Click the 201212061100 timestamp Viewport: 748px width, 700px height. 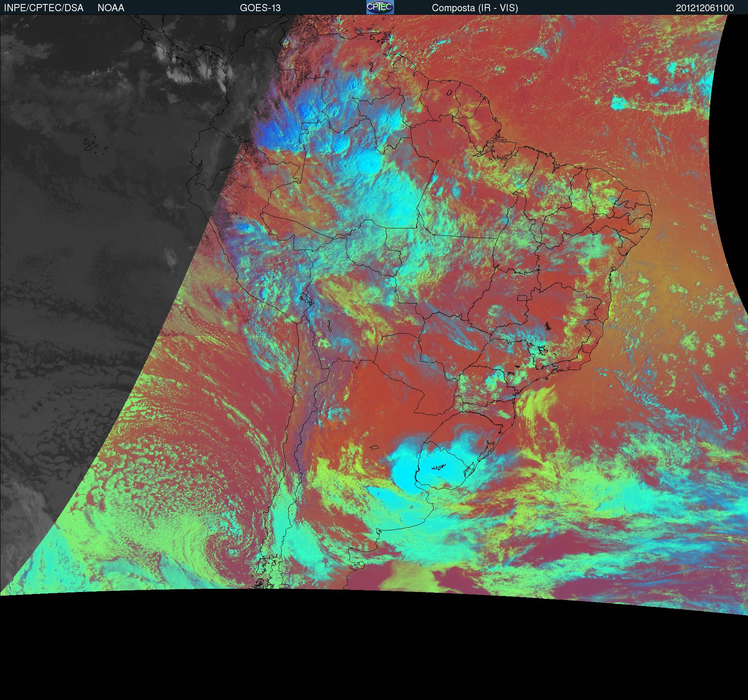pos(705,8)
